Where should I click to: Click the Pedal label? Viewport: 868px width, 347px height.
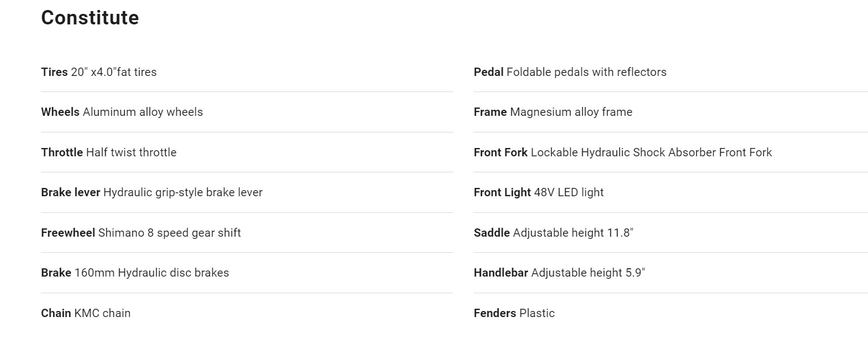coord(489,72)
